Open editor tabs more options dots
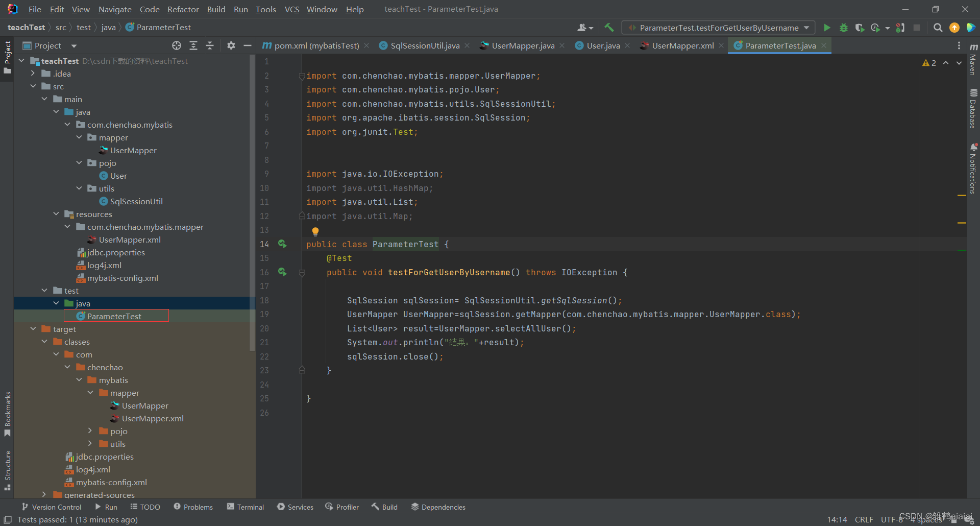This screenshot has width=980, height=526. 959,45
